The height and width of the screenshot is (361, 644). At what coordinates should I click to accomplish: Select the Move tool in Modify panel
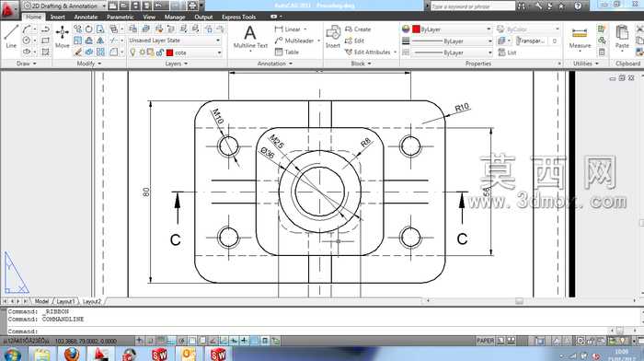pyautogui.click(x=63, y=36)
